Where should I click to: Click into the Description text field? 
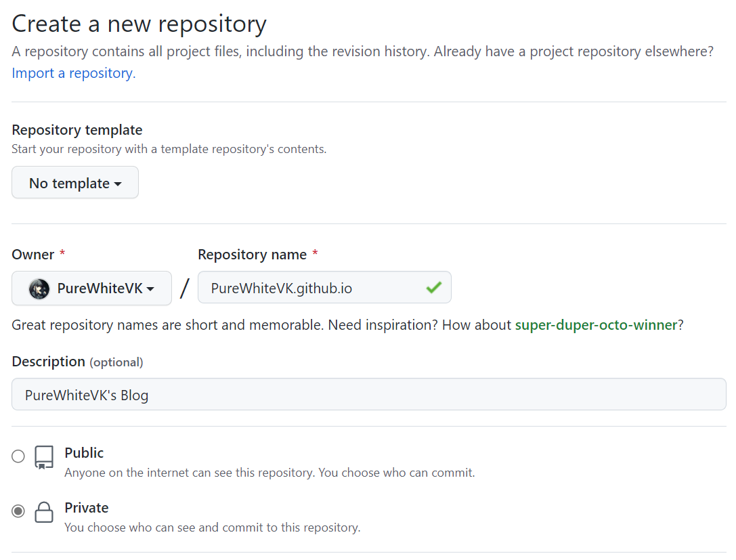(368, 395)
